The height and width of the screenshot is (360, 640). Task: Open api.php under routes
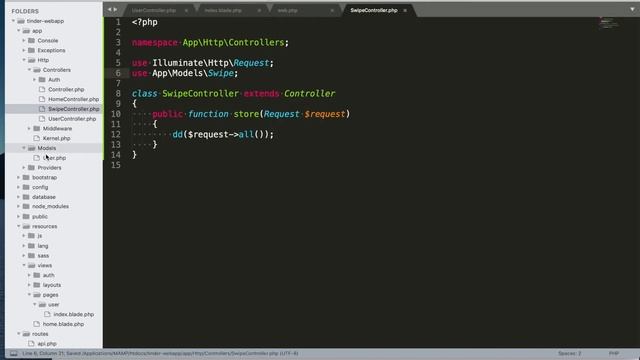click(47, 343)
